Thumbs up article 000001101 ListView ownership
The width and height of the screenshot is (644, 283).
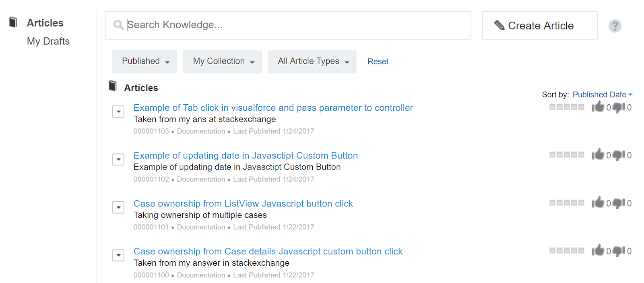tap(598, 202)
